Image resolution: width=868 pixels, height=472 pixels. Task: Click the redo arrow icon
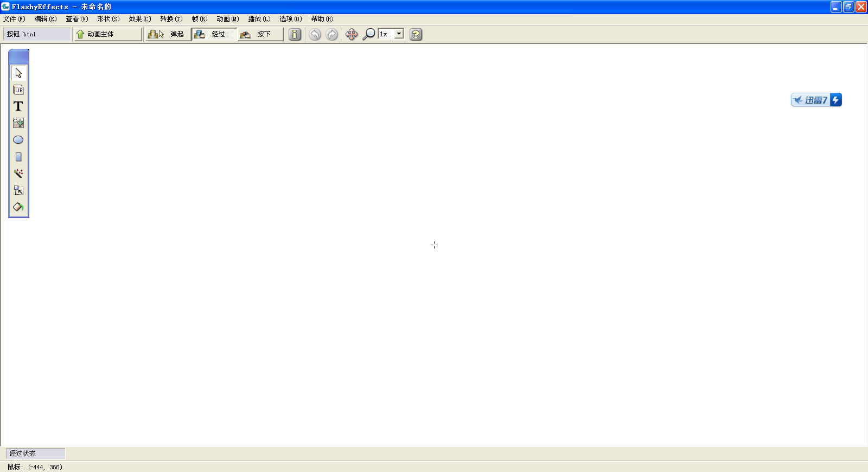332,34
